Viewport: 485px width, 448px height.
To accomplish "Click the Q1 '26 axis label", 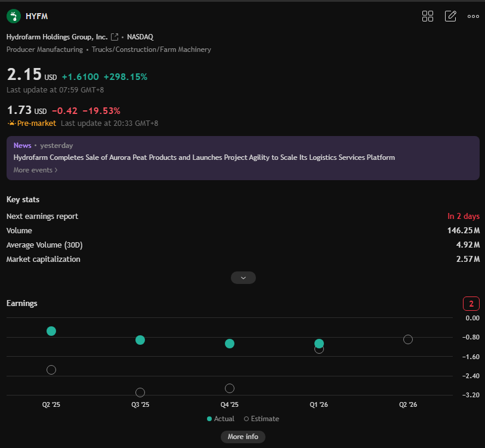I will point(319,404).
